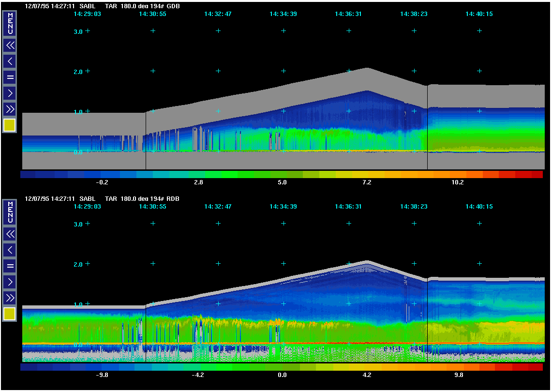Image resolution: width=552 pixels, height=392 pixels.
Task: Open the MENU button in the bottom RDB panel
Action: pos(10,212)
